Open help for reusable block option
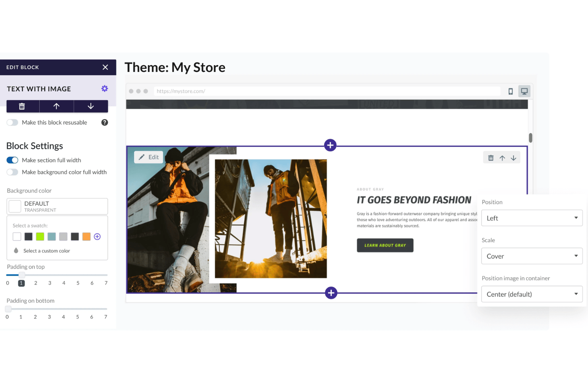Viewport: 588px width, 392px height. coord(104,122)
